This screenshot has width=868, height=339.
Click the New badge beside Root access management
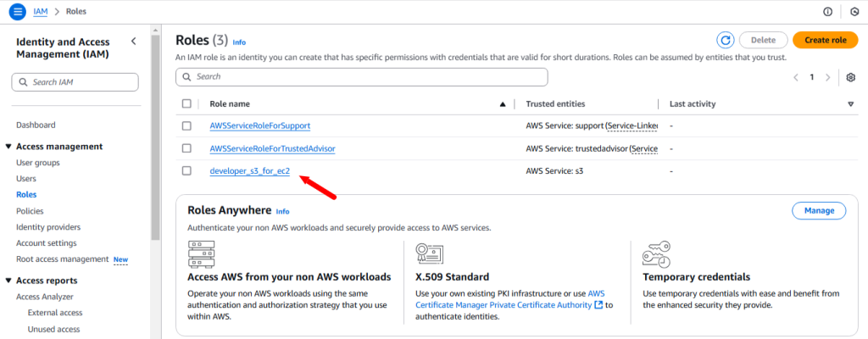(120, 259)
